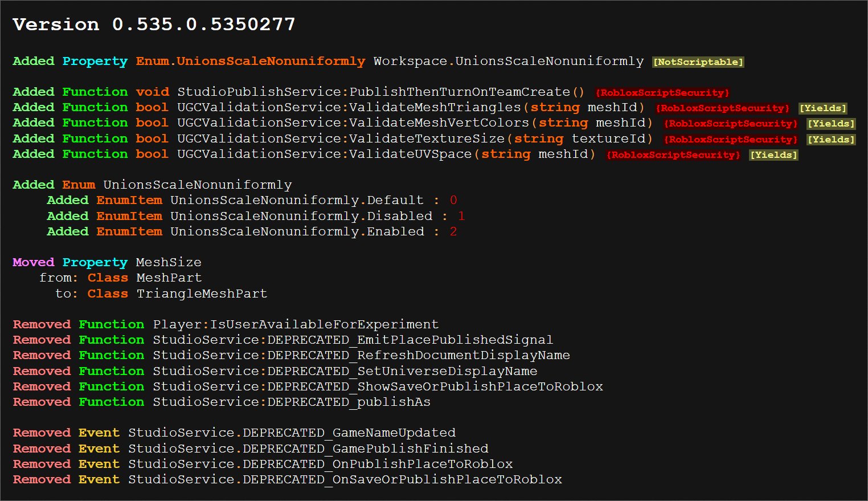Click the NotScriptable tag

[x=698, y=62]
